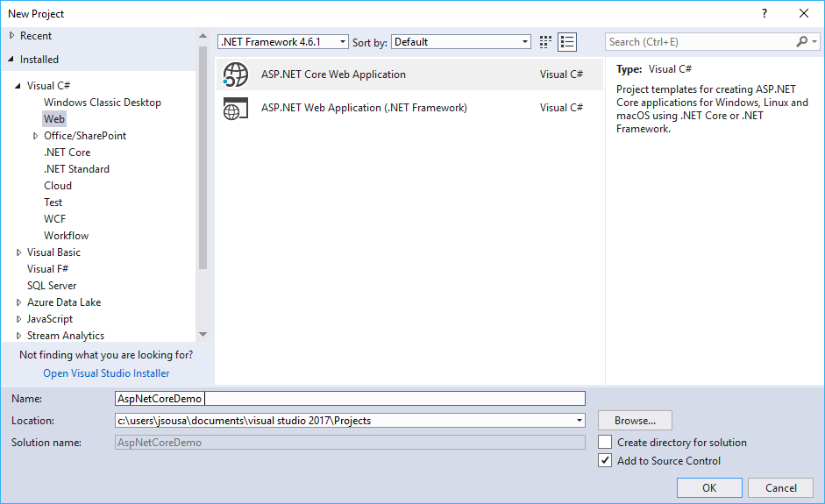Switch to medium icons list view
Viewport: 825px width, 504px height.
567,42
